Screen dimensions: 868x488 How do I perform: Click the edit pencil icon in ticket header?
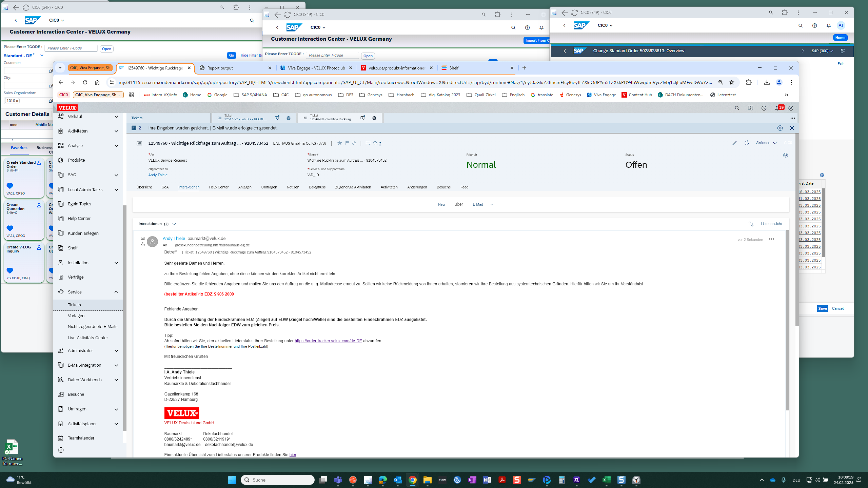click(734, 143)
